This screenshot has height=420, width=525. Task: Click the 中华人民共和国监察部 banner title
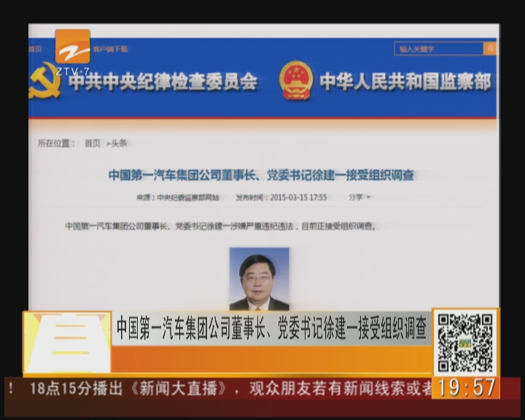(x=406, y=82)
